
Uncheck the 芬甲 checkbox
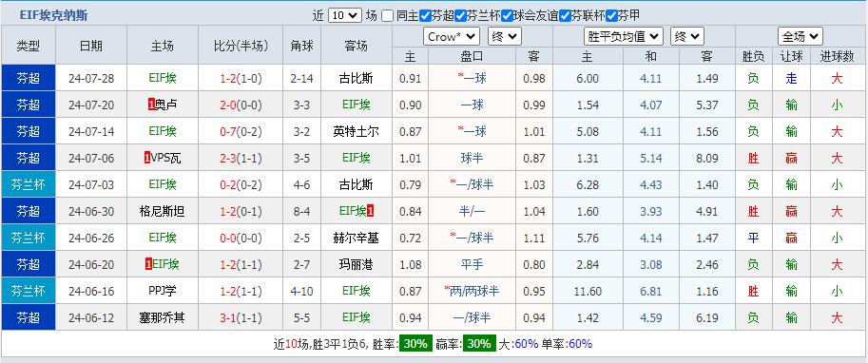(611, 15)
